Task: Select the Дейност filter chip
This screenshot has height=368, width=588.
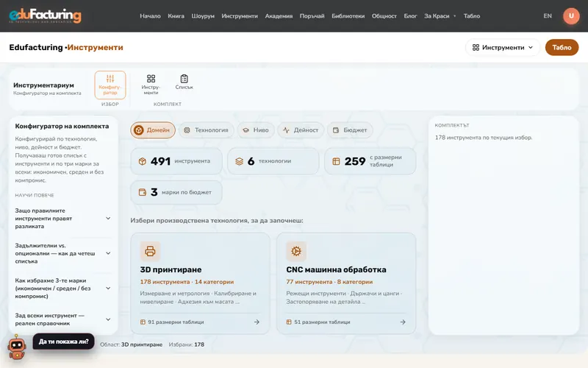Action: pos(301,130)
